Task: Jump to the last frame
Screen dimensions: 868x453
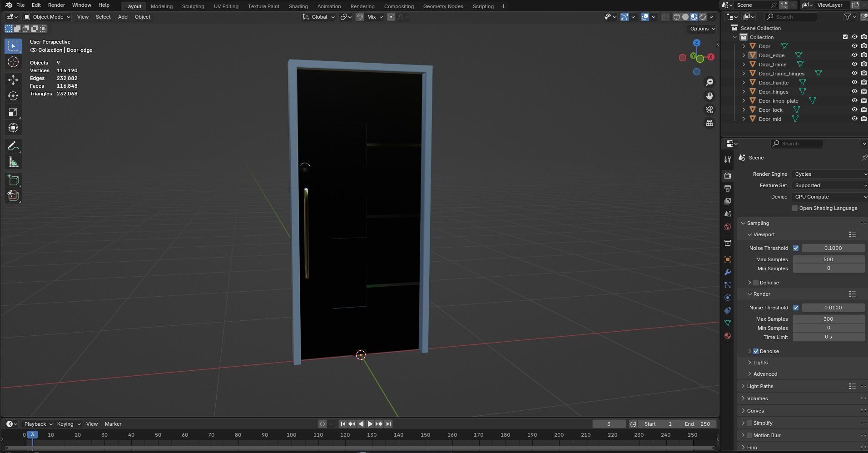Action: (x=388, y=424)
